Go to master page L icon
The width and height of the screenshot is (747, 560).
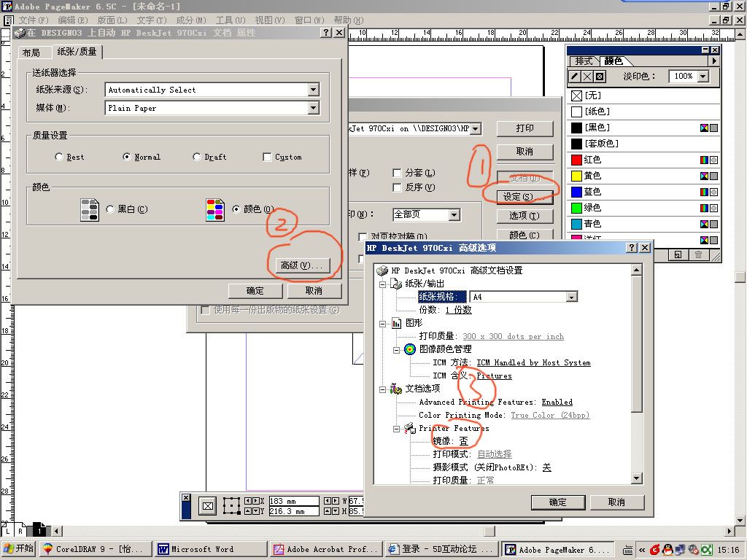[x=7, y=529]
